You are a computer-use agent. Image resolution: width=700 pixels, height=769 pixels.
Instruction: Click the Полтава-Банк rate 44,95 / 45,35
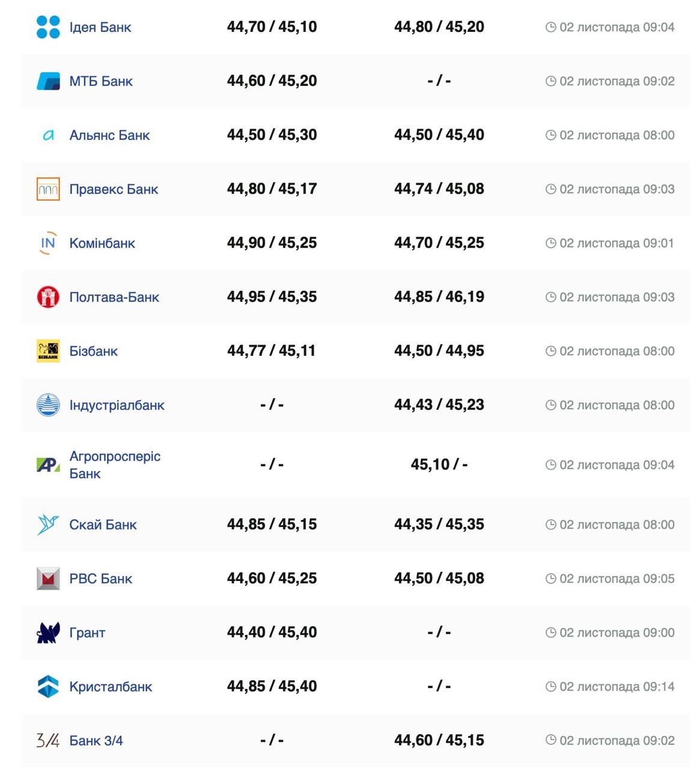[x=272, y=297]
